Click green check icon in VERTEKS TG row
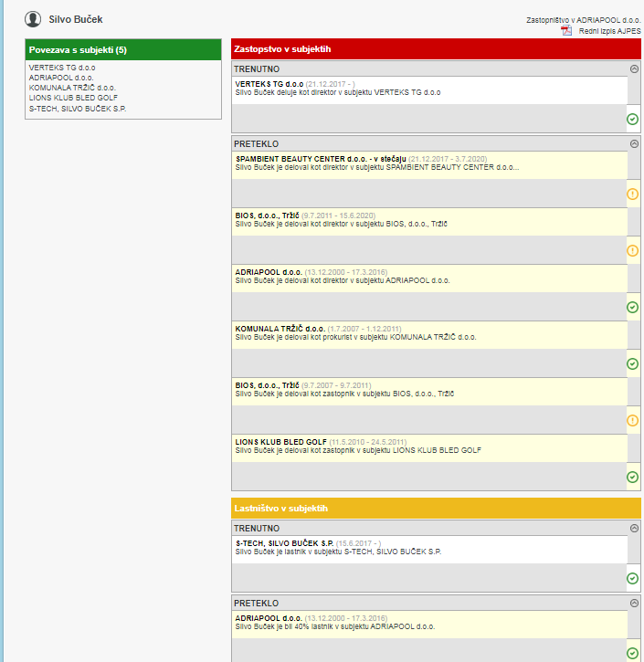This screenshot has height=662, width=644. [x=632, y=120]
